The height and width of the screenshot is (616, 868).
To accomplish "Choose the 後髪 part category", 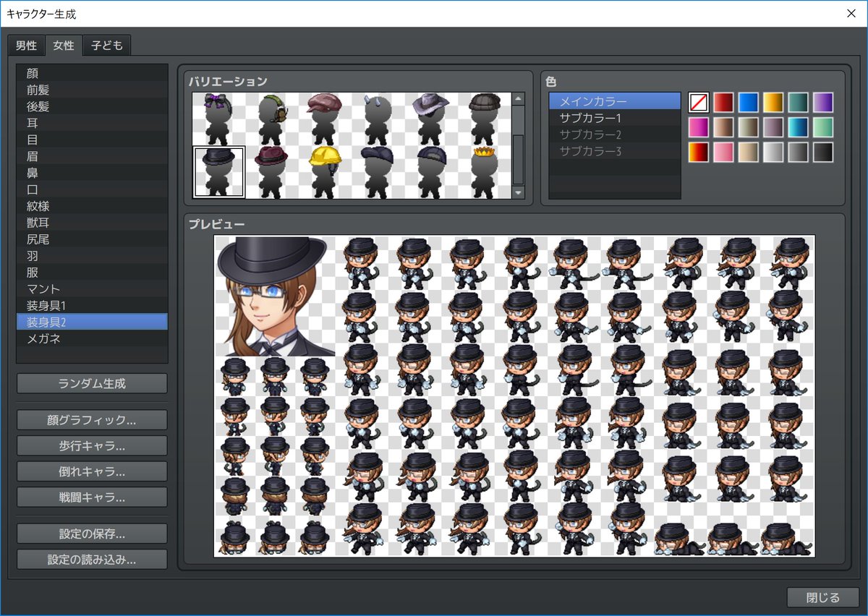I will [x=92, y=106].
